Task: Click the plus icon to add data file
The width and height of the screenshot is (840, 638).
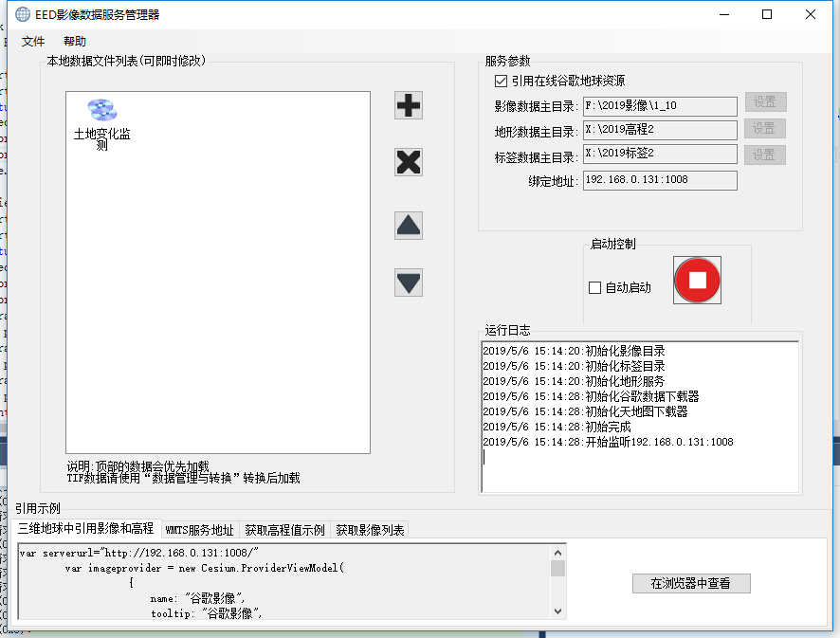Action: click(409, 105)
